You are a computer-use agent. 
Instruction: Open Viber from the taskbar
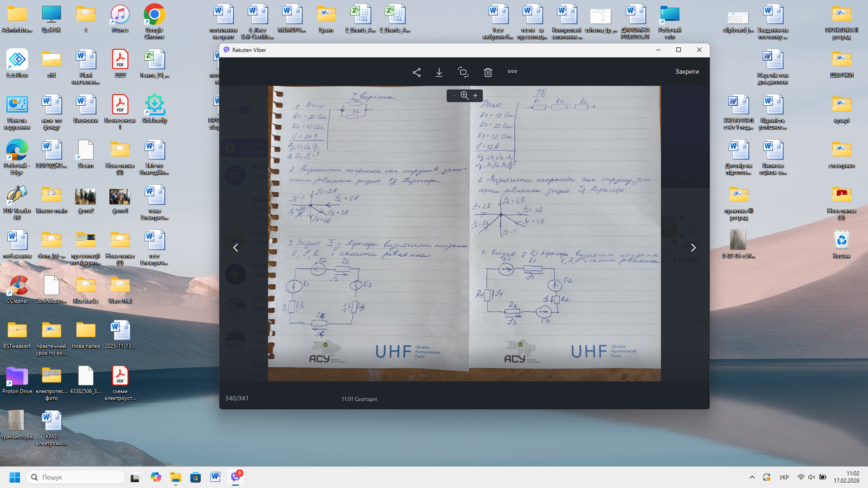(236, 477)
